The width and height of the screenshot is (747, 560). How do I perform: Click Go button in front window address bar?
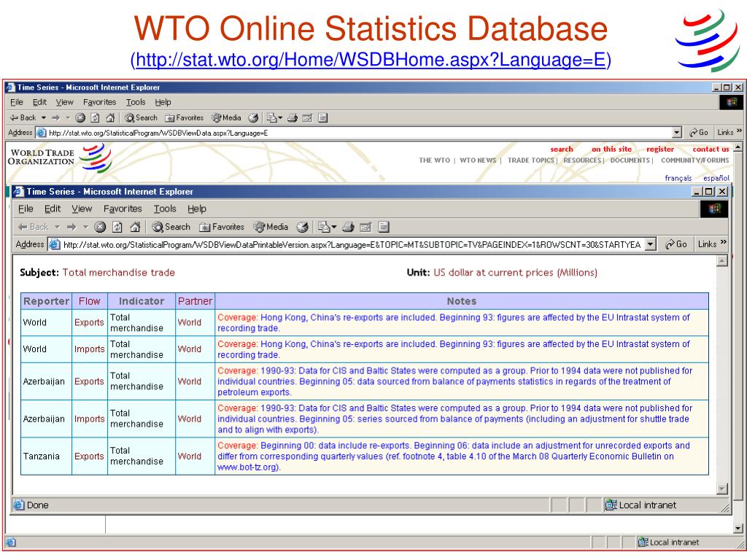[x=676, y=244]
